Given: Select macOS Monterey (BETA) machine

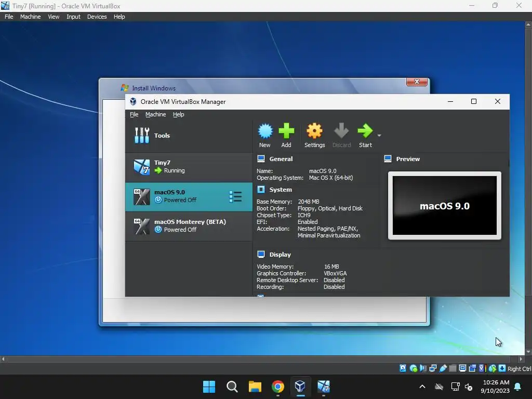Looking at the screenshot, I should (x=189, y=226).
